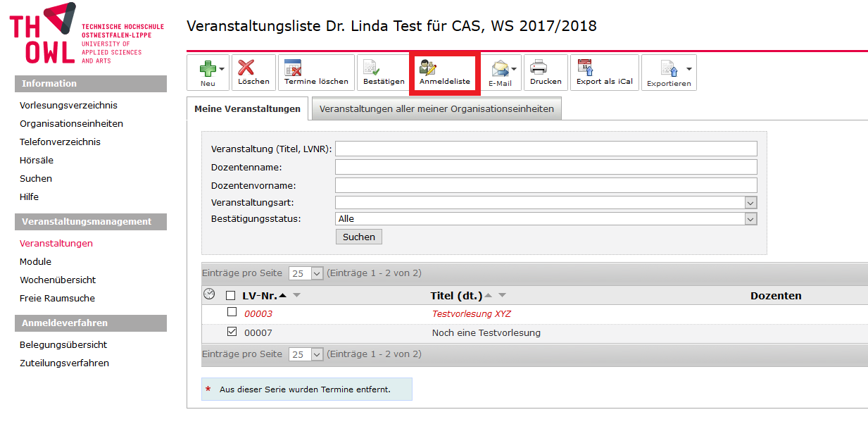Open the E-Mail button dropdown arrow
Screen dimensions: 868x424
point(514,69)
